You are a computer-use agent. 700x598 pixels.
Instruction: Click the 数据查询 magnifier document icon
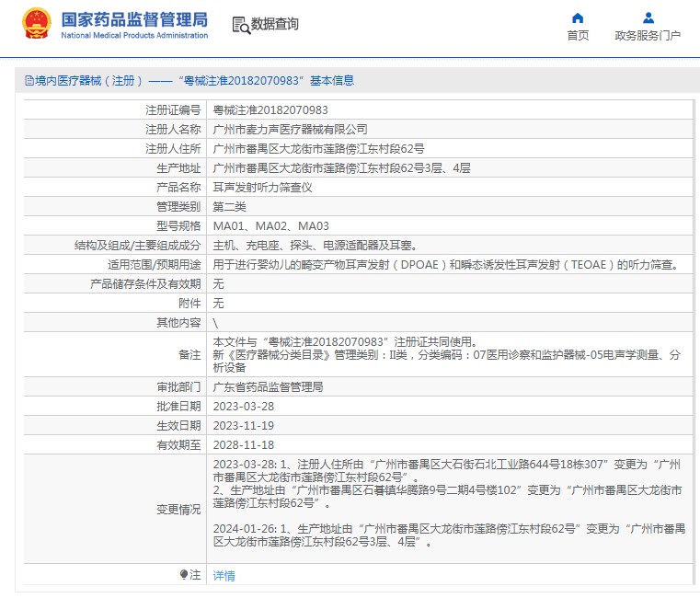pos(241,25)
